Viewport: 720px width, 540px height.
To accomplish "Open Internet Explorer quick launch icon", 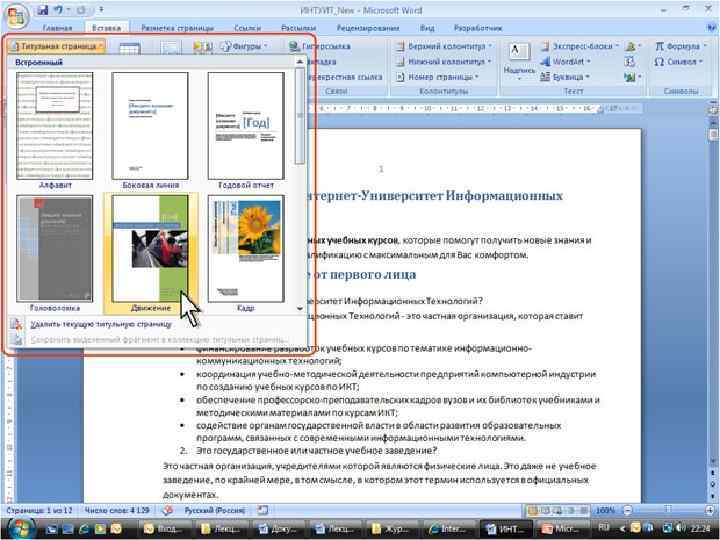I will click(x=84, y=529).
